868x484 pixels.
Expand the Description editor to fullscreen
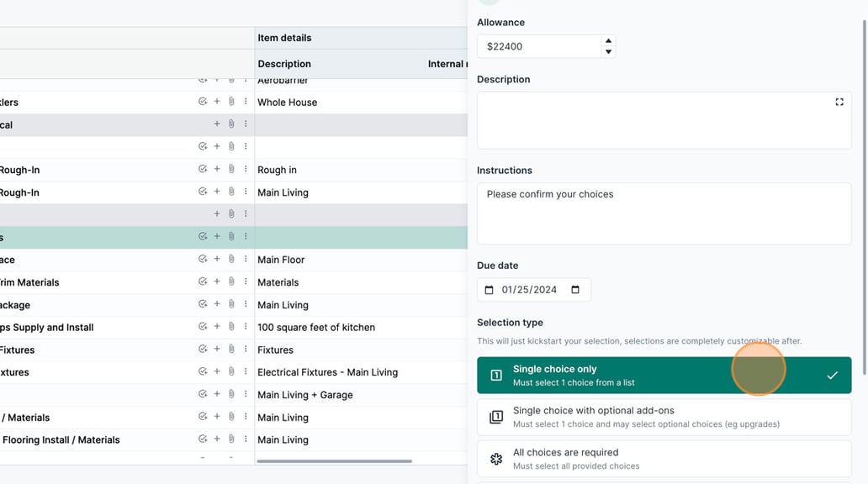(x=839, y=102)
